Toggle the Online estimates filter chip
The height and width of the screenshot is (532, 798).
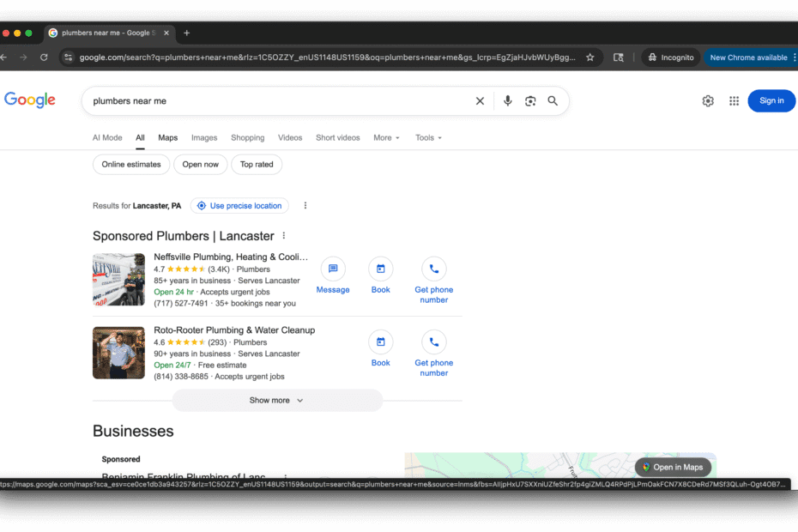pyautogui.click(x=131, y=165)
